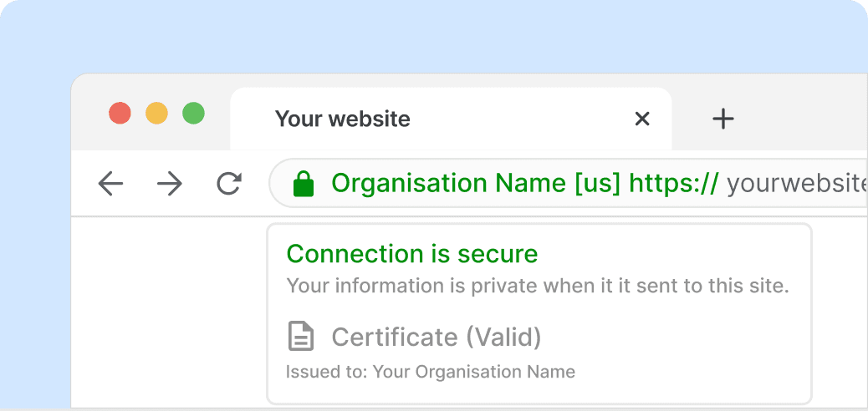Click empty tab strip area beside plus
The image size is (868, 411).
tap(803, 119)
